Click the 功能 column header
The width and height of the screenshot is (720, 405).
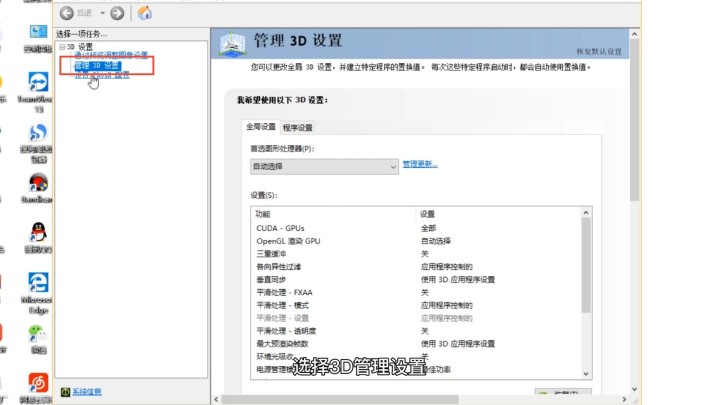point(263,214)
